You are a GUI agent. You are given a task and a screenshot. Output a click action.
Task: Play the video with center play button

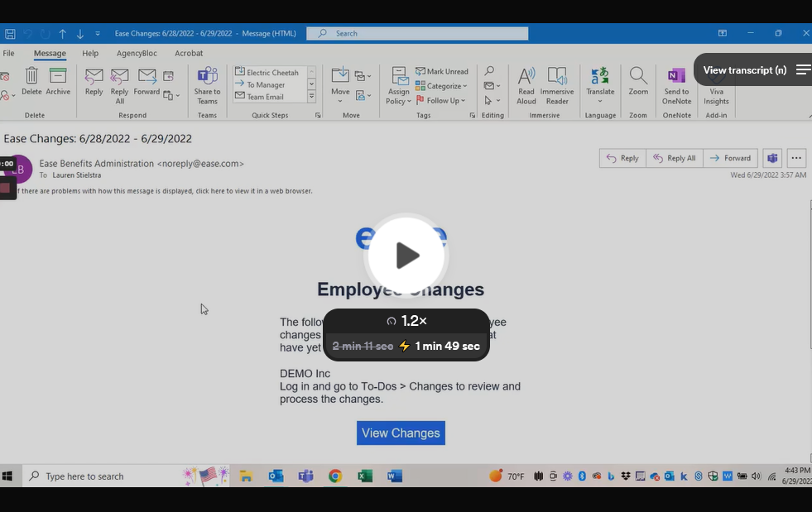click(x=406, y=256)
